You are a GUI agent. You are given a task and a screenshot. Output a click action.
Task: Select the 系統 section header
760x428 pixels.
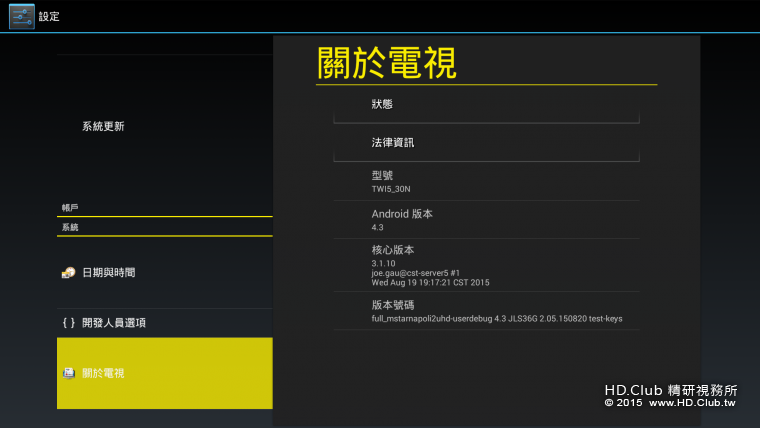click(x=70, y=227)
